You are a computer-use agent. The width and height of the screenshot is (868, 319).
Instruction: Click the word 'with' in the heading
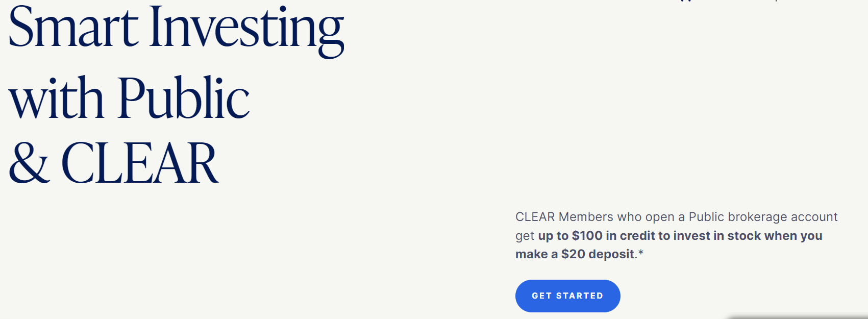(x=57, y=98)
